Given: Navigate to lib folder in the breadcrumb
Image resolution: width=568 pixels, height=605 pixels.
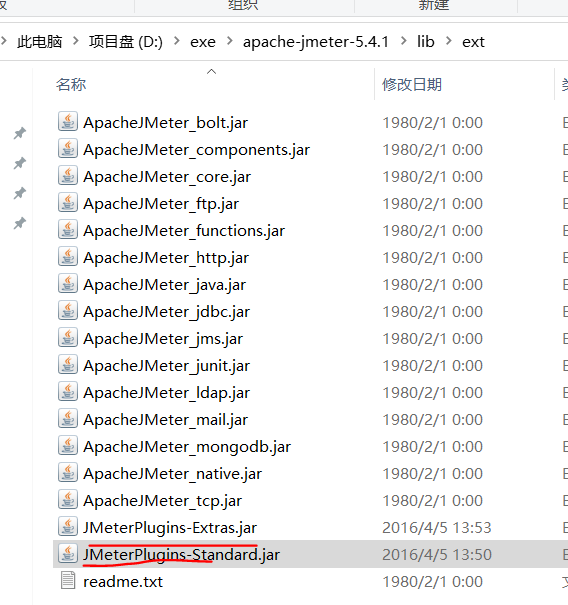Looking at the screenshot, I should [x=426, y=42].
